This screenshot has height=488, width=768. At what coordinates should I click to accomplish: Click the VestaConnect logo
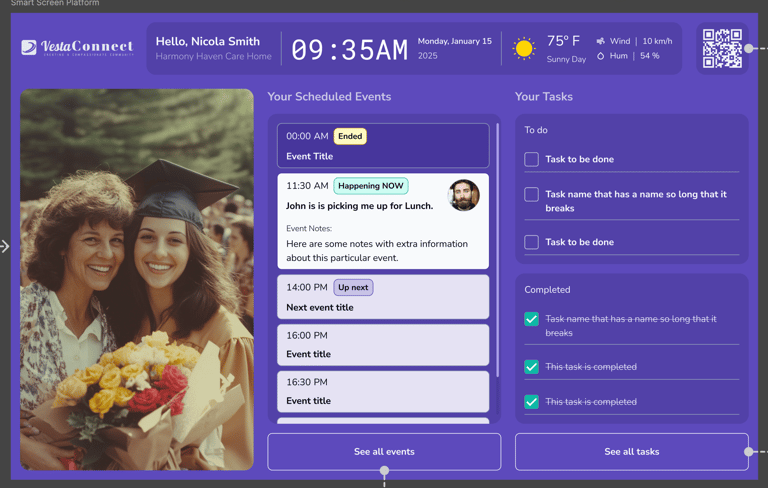coord(77,48)
